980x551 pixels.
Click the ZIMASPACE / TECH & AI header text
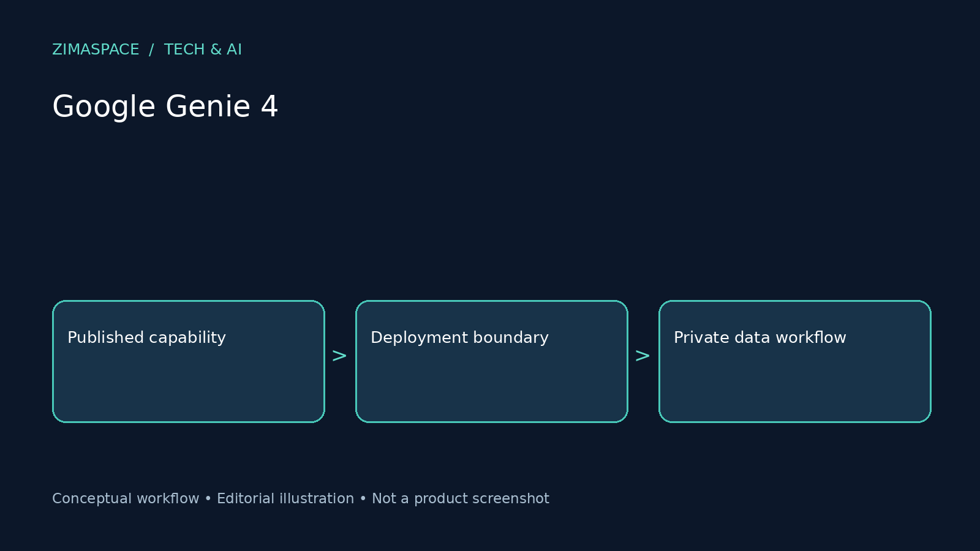point(147,50)
